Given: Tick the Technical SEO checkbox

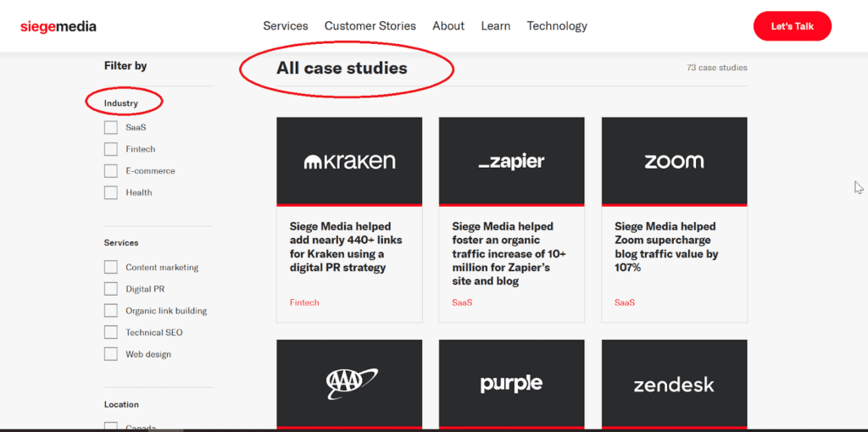Looking at the screenshot, I should click(111, 332).
